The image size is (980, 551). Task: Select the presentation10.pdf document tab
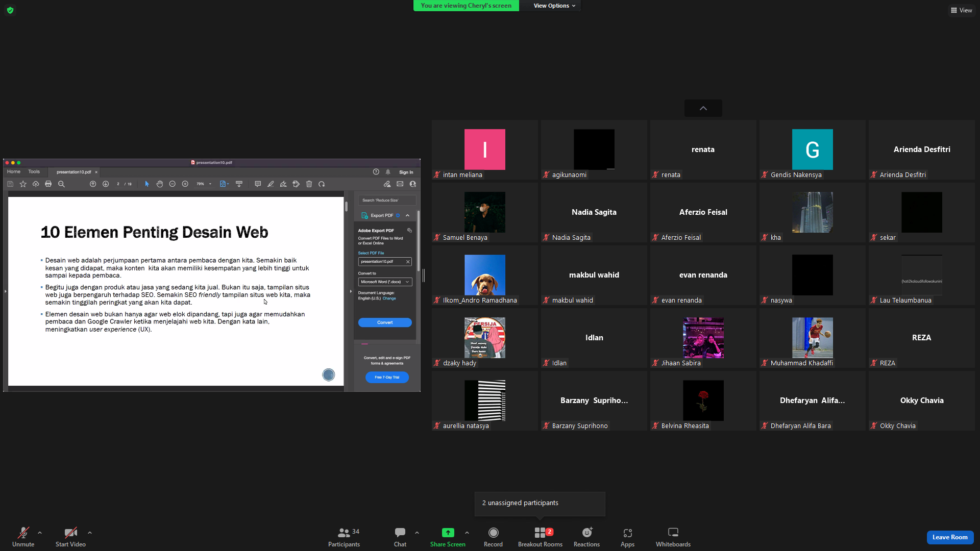73,172
